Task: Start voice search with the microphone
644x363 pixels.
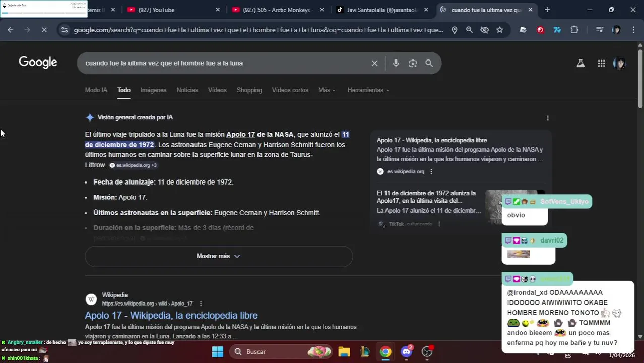Action: tap(396, 63)
